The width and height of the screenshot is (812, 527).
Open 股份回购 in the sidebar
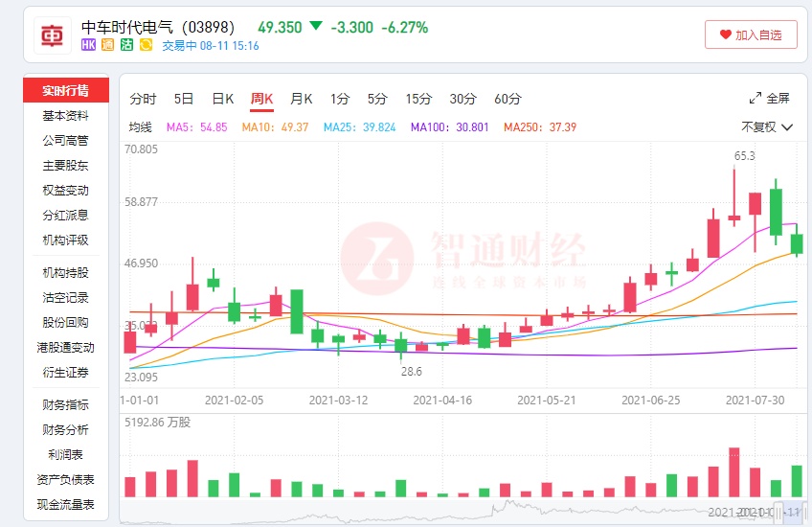[66, 322]
